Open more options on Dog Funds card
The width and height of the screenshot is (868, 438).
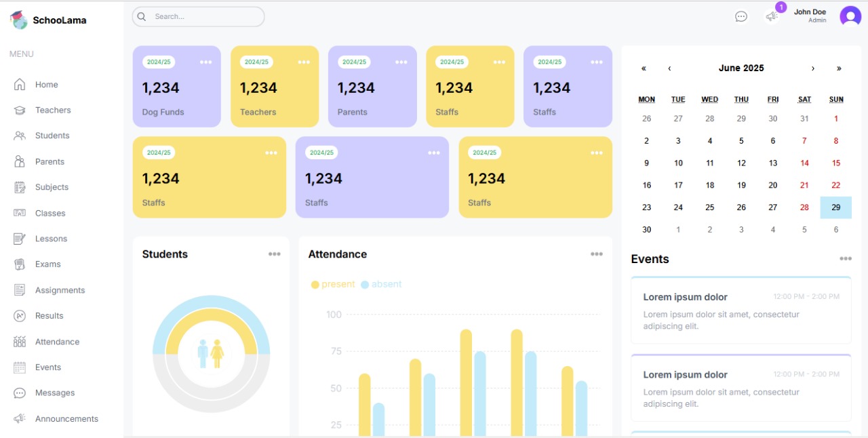(205, 62)
